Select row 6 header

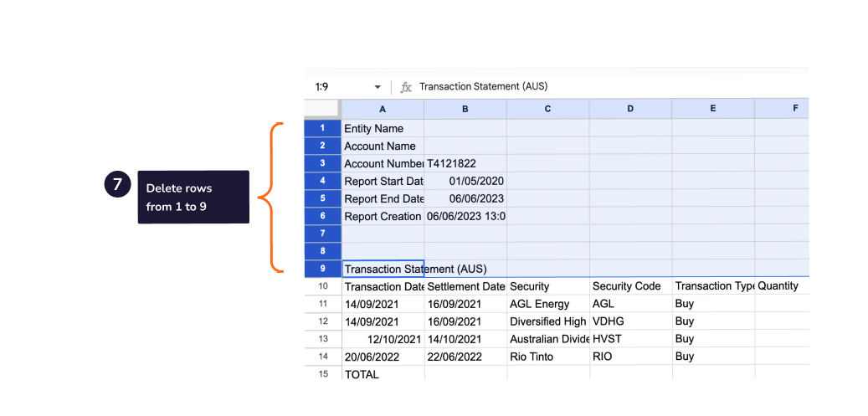[x=323, y=216]
